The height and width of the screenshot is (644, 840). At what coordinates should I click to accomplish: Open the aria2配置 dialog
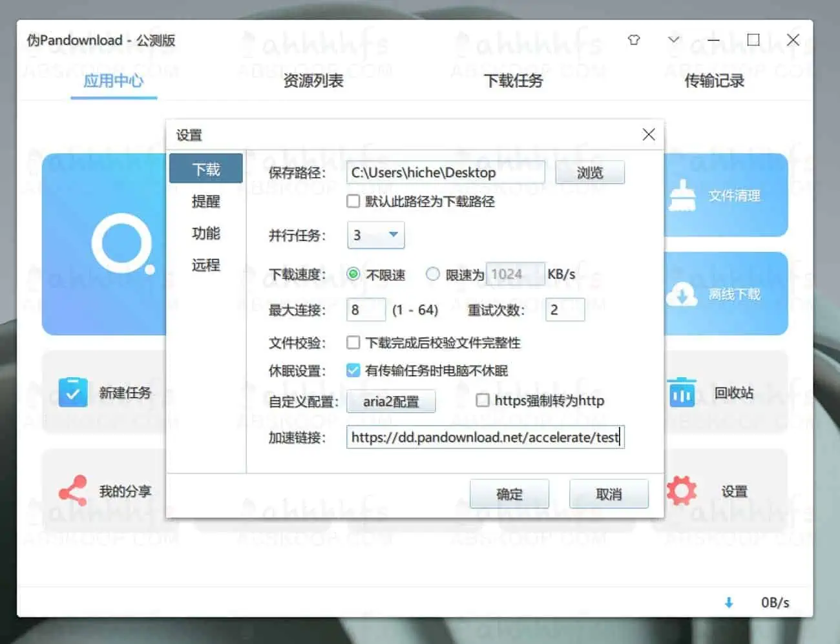click(x=391, y=401)
